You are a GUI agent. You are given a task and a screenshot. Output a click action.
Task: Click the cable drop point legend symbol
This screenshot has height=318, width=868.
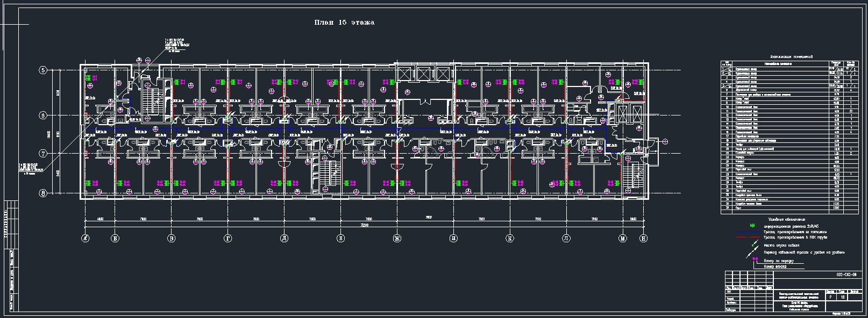(752, 244)
